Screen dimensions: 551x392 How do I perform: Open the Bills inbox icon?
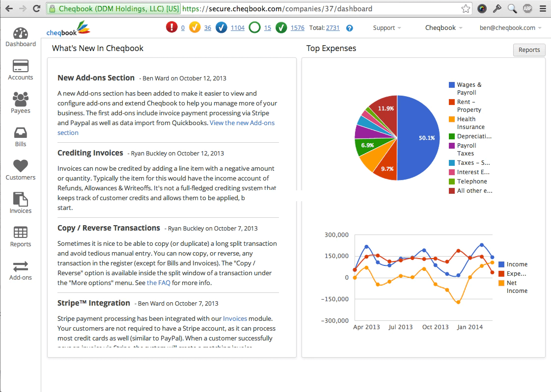(x=21, y=132)
